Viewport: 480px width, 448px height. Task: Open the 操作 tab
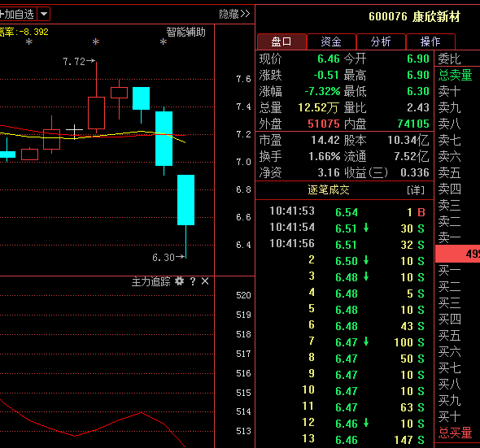tap(430, 41)
